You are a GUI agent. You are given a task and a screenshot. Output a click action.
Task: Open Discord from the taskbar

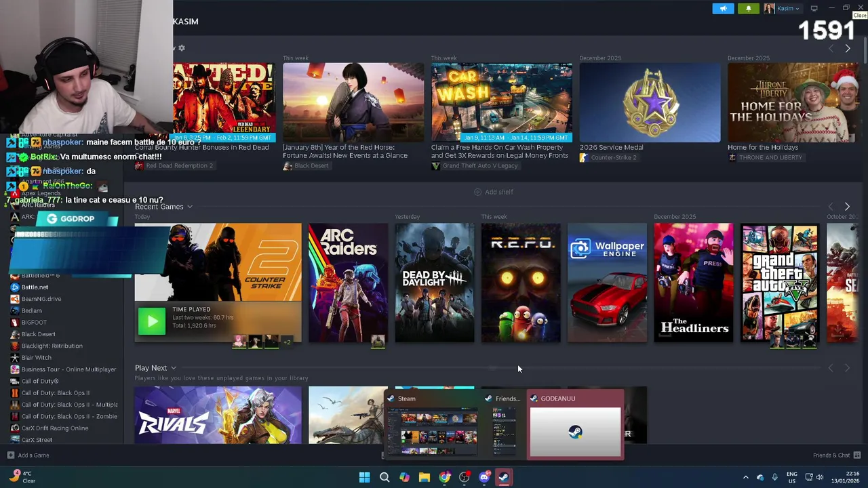[x=484, y=478]
